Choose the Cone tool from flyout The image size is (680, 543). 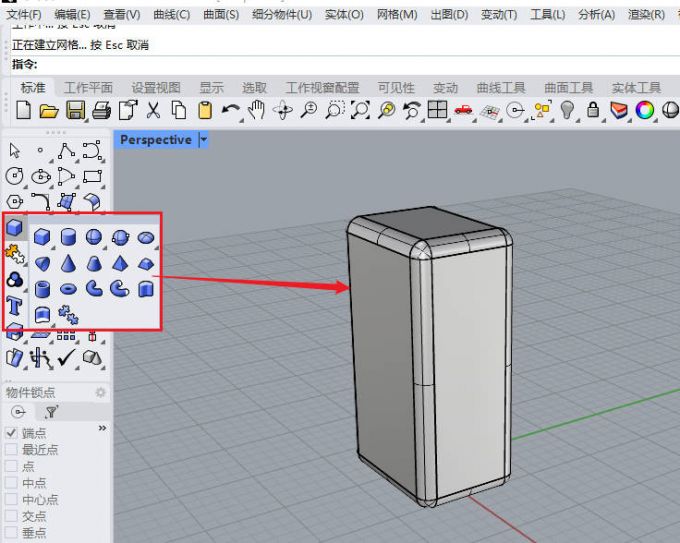point(69,263)
